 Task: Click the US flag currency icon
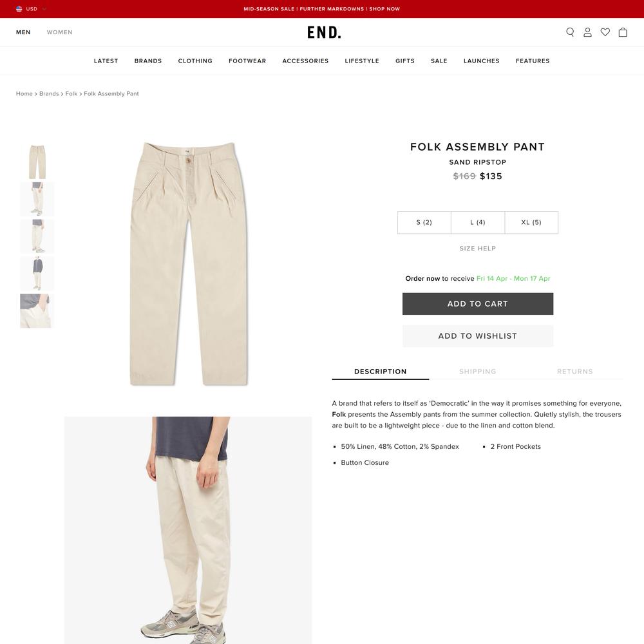pyautogui.click(x=19, y=8)
